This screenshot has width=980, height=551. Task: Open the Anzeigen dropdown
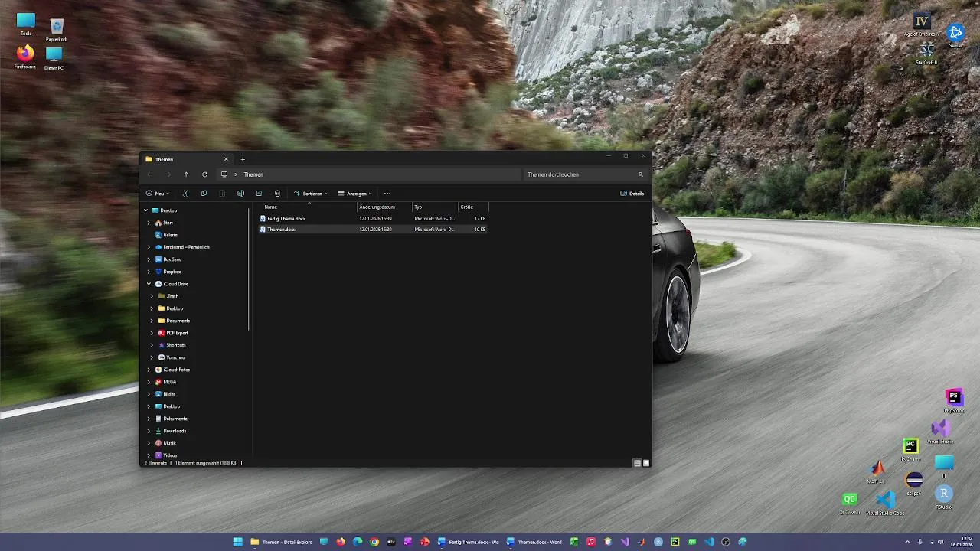tap(354, 194)
